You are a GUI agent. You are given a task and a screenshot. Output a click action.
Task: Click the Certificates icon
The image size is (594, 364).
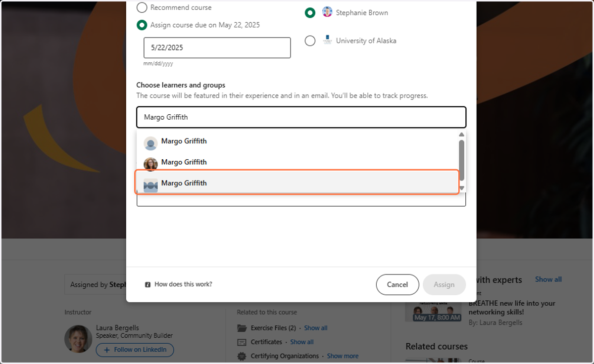pos(242,342)
